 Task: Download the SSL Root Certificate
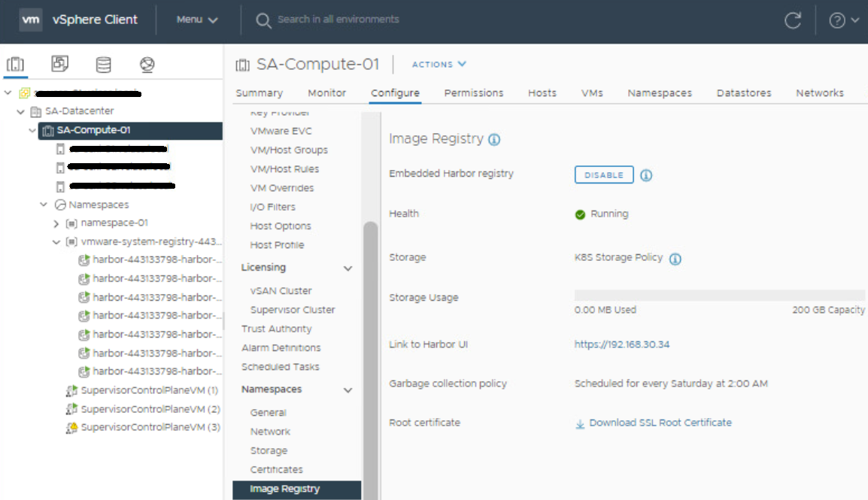662,423
